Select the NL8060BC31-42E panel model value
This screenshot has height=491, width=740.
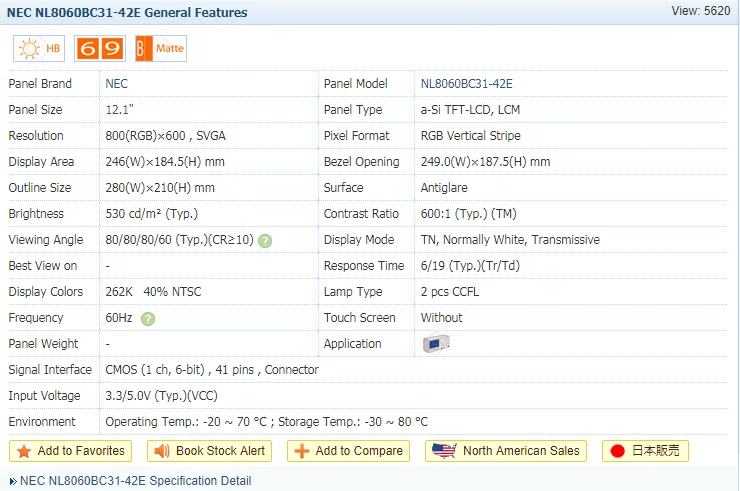(466, 84)
